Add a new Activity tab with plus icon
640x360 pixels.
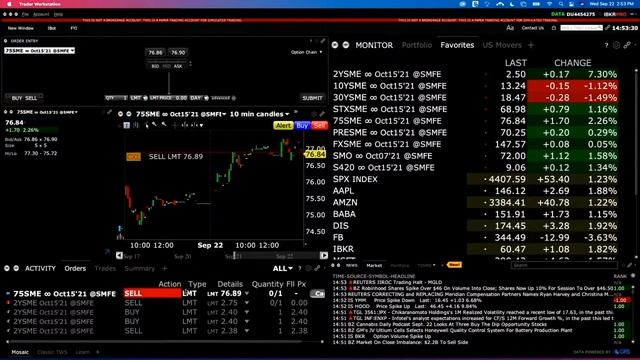(x=165, y=269)
